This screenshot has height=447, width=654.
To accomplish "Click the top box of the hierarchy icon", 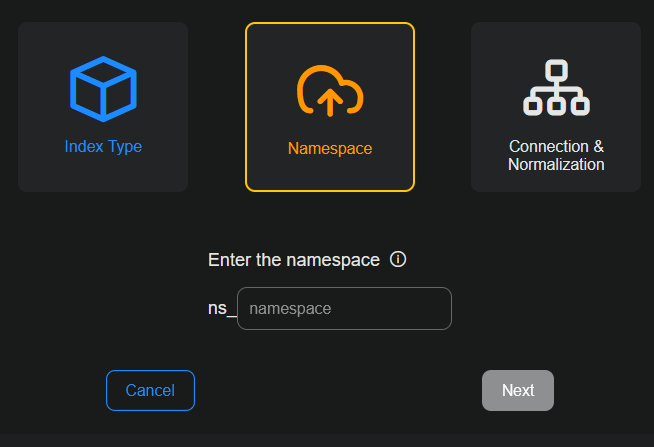I will (x=557, y=71).
